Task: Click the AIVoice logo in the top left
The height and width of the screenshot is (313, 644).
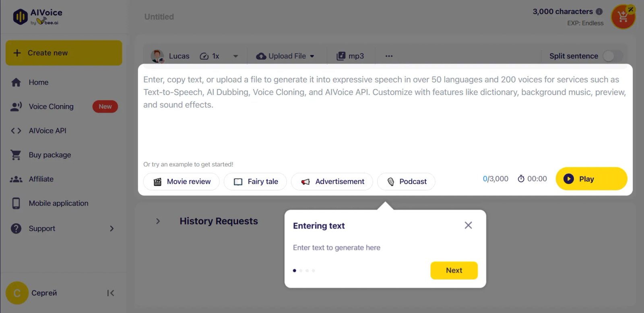Action: coord(36,16)
